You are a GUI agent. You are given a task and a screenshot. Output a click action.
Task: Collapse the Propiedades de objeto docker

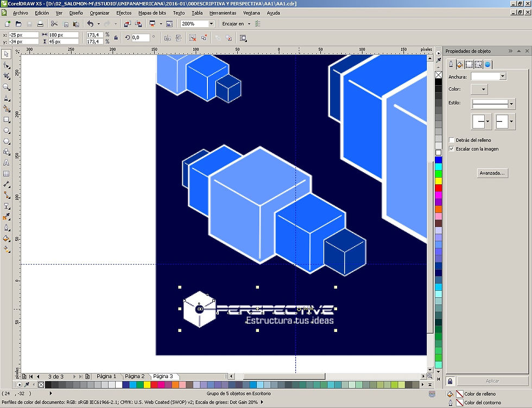click(510, 51)
